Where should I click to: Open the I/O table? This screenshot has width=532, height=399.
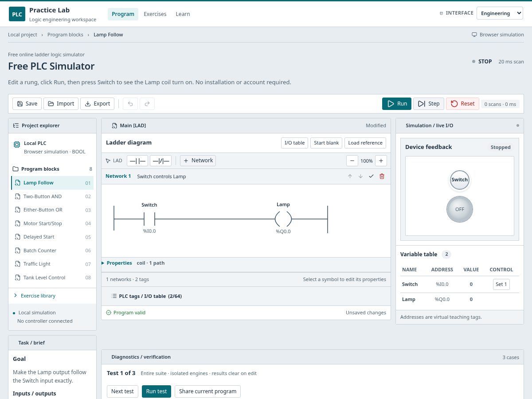pyautogui.click(x=294, y=143)
